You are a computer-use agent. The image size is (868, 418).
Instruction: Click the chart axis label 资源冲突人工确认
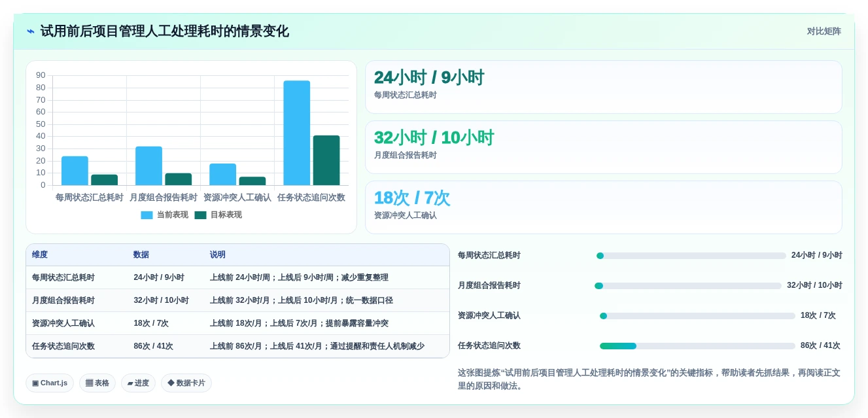coord(237,197)
